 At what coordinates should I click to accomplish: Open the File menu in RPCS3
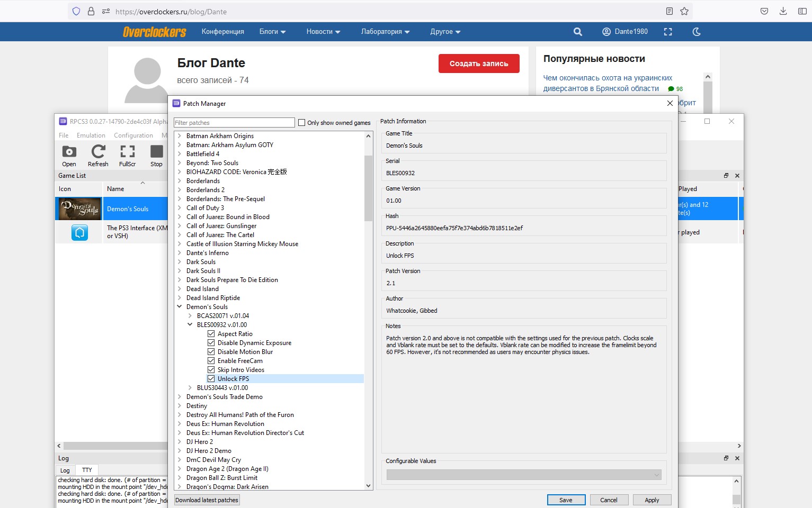click(x=64, y=135)
